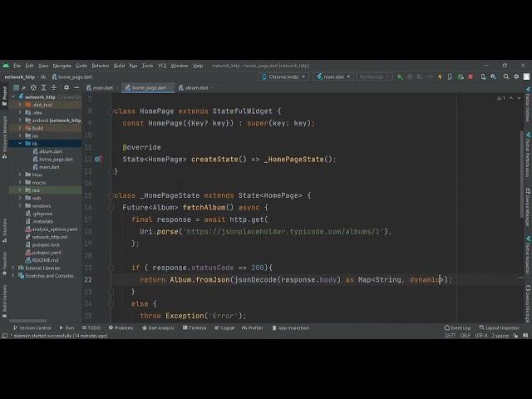Click gutter override icon on line 12
Viewport: 532px width, 399px height.
tap(97, 159)
